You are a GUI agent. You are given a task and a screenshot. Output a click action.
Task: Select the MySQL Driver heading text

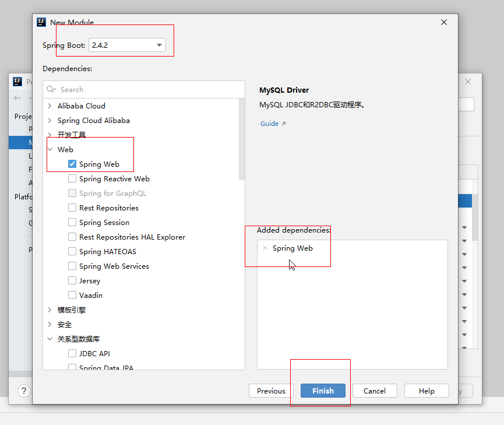tap(284, 90)
